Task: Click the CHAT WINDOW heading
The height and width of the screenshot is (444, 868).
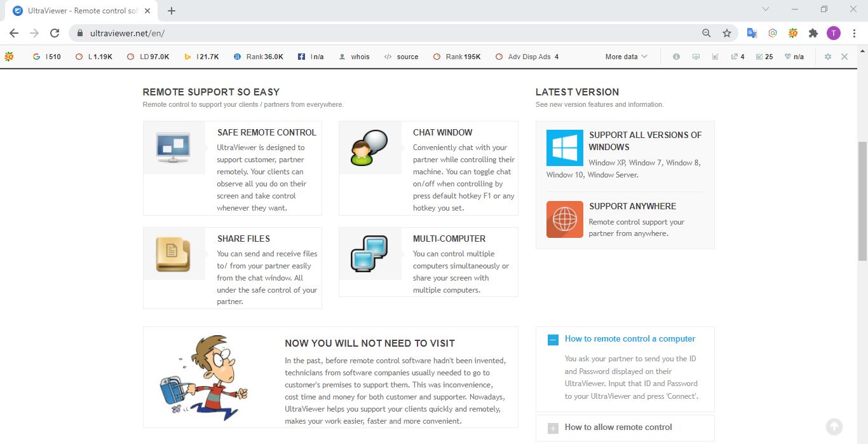Action: pyautogui.click(x=442, y=132)
